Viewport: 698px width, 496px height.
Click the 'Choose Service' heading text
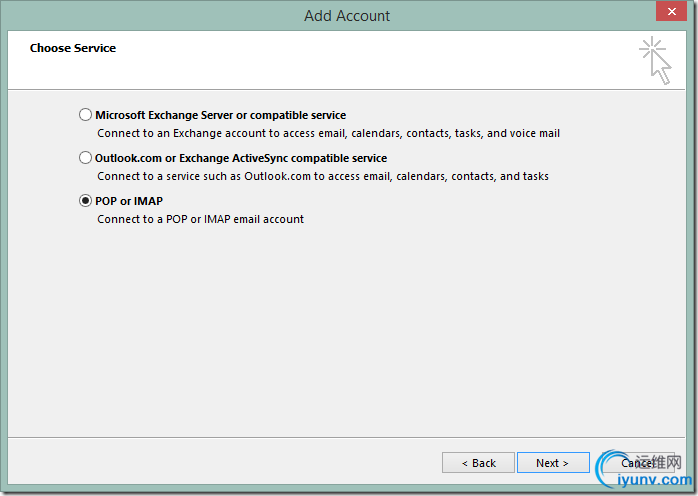(x=73, y=48)
